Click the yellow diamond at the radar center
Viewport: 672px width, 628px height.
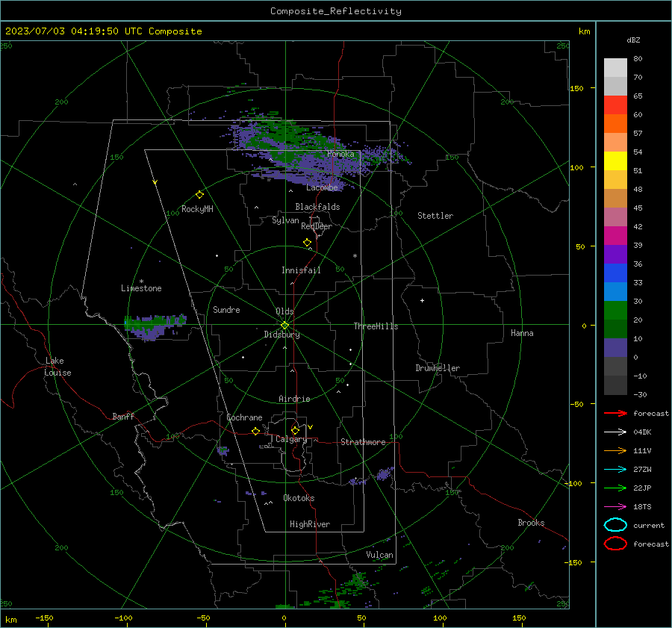pos(284,326)
